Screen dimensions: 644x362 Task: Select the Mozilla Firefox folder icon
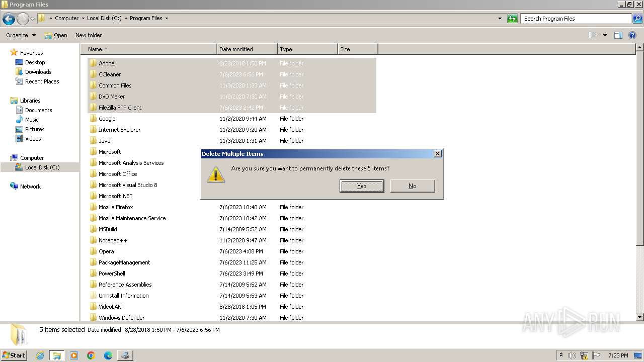coord(93,207)
